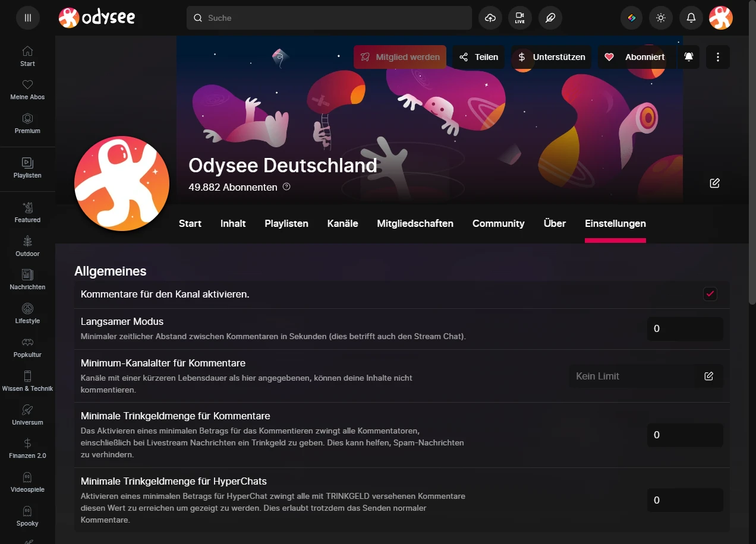Go to Universum category in sidebar

click(x=27, y=415)
